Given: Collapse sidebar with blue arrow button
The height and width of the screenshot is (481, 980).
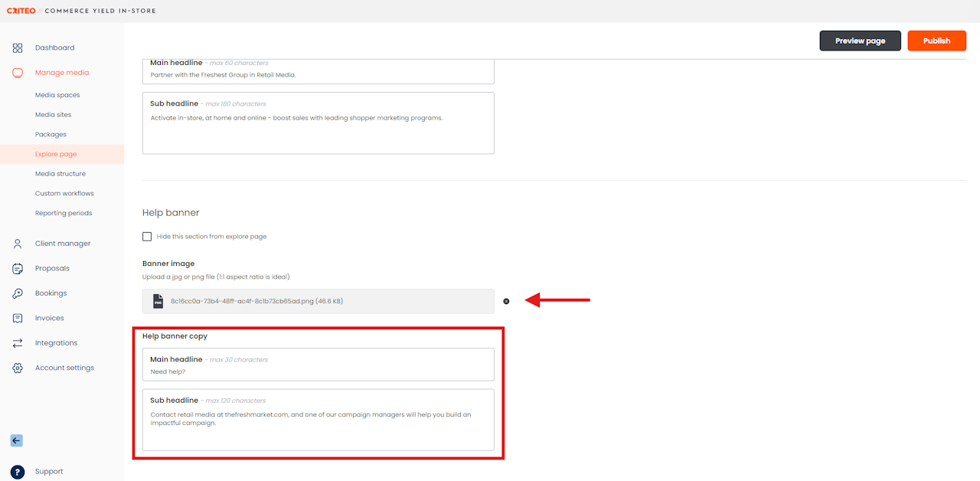Looking at the screenshot, I should coord(17,440).
